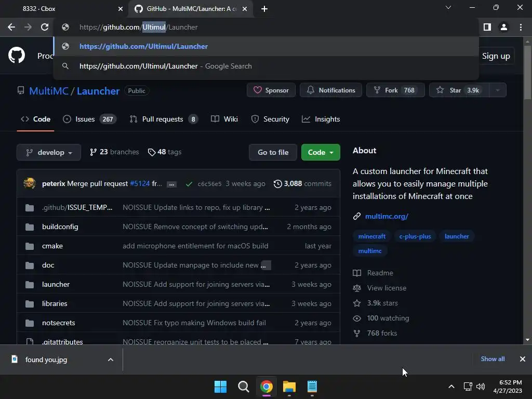Select the github.com/Ultimul/Launcher URL suggestion
This screenshot has height=399, width=532.
click(266, 46)
